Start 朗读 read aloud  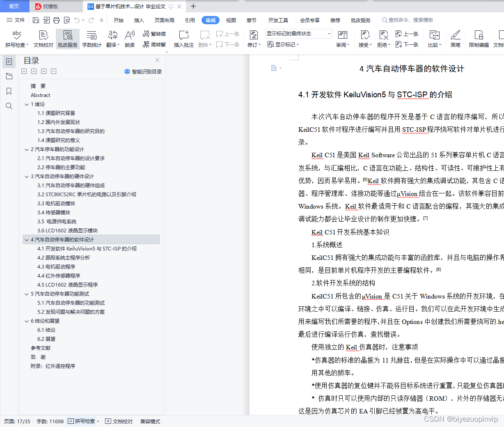(x=130, y=39)
